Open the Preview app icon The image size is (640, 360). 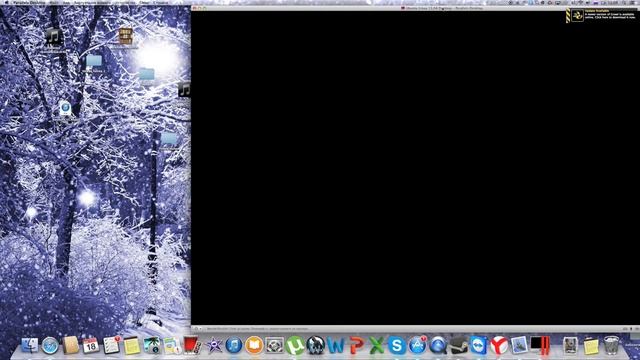pyautogui.click(x=519, y=345)
